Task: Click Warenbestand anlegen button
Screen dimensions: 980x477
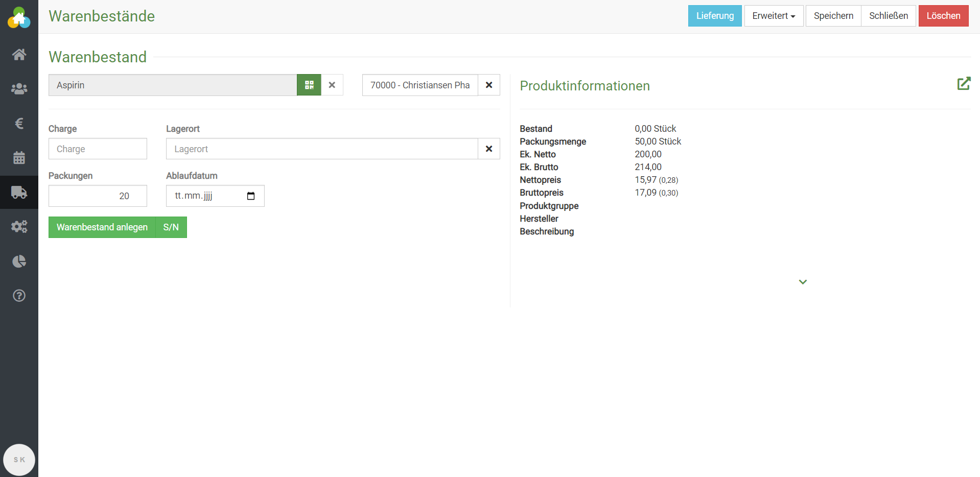Action: click(x=102, y=227)
